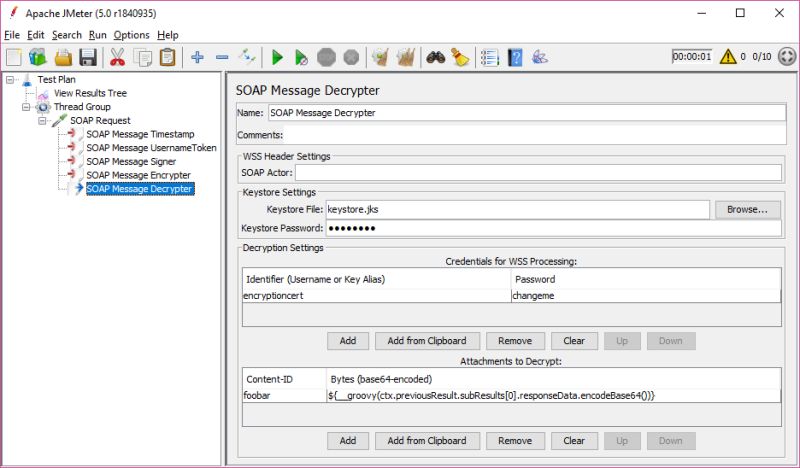The width and height of the screenshot is (800, 468).
Task: Click the Toggle enable/disable icon
Action: pyautogui.click(x=247, y=57)
